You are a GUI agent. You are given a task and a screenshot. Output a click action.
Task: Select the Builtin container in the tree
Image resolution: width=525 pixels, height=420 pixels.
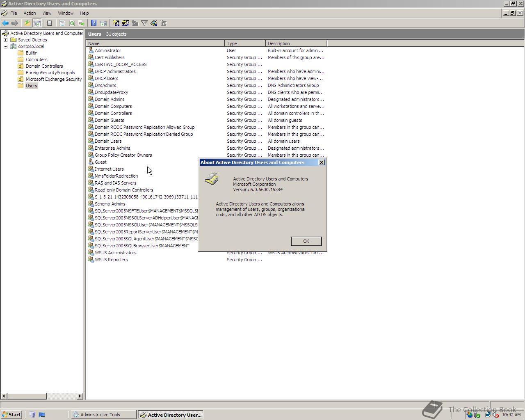click(x=32, y=53)
